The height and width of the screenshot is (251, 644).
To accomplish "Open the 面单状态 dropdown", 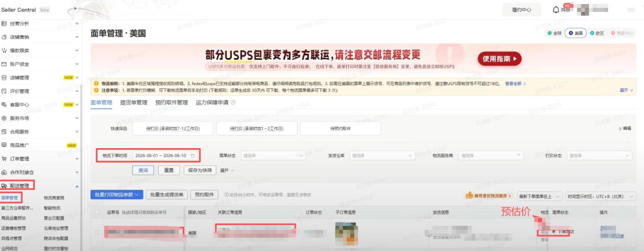I will pos(273,156).
